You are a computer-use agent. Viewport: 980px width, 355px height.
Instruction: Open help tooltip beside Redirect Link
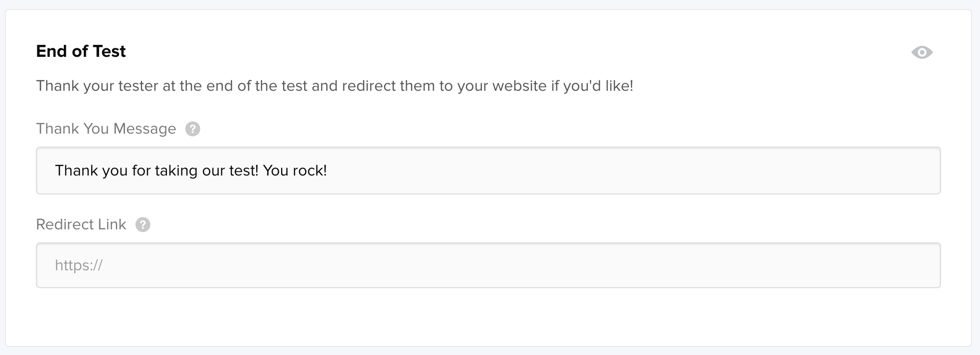[x=143, y=225]
